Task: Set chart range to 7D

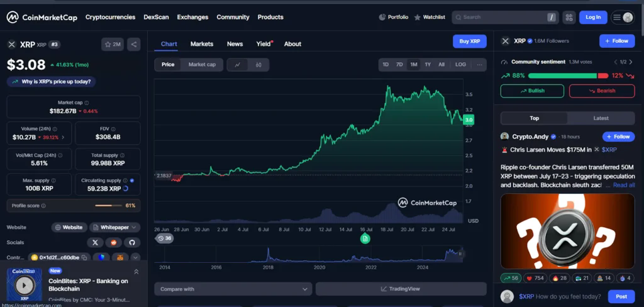Action: click(x=399, y=65)
